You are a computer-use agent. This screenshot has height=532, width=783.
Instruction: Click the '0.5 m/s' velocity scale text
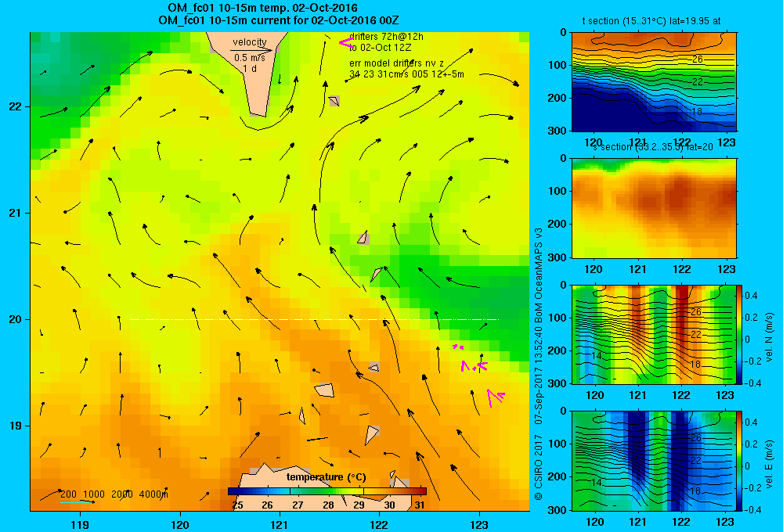[250, 58]
